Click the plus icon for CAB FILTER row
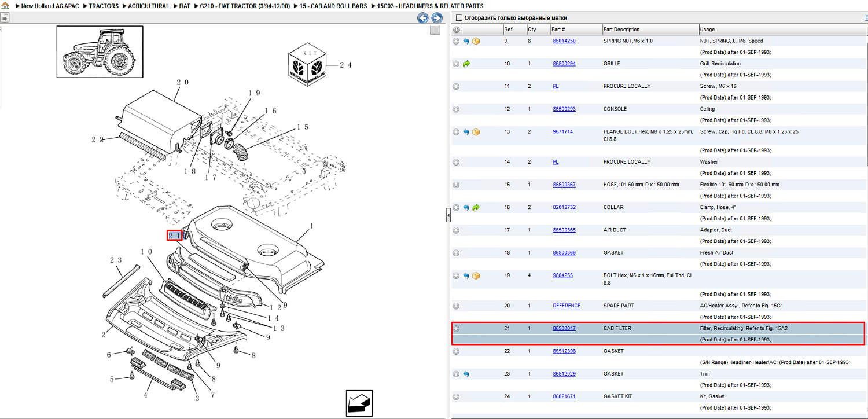The image size is (868, 419). tap(456, 329)
